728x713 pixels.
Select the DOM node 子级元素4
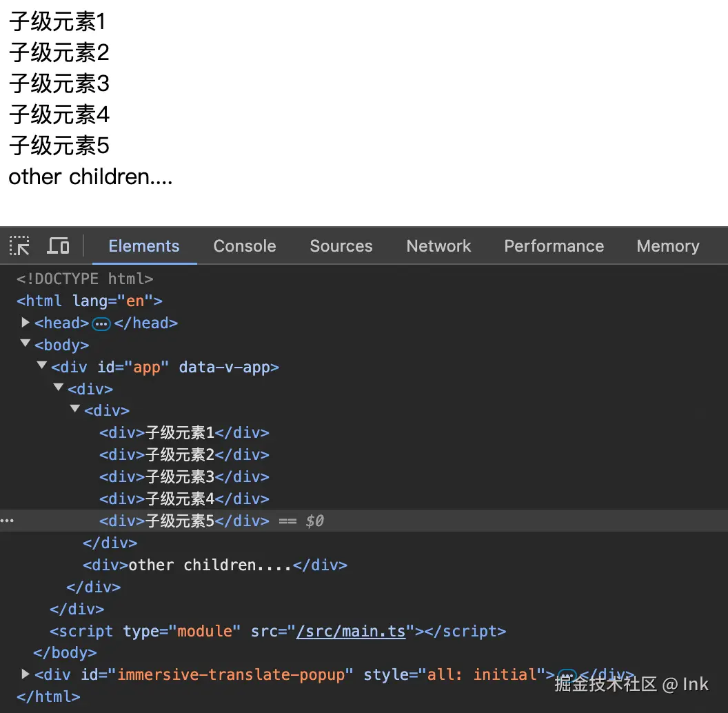coord(184,499)
